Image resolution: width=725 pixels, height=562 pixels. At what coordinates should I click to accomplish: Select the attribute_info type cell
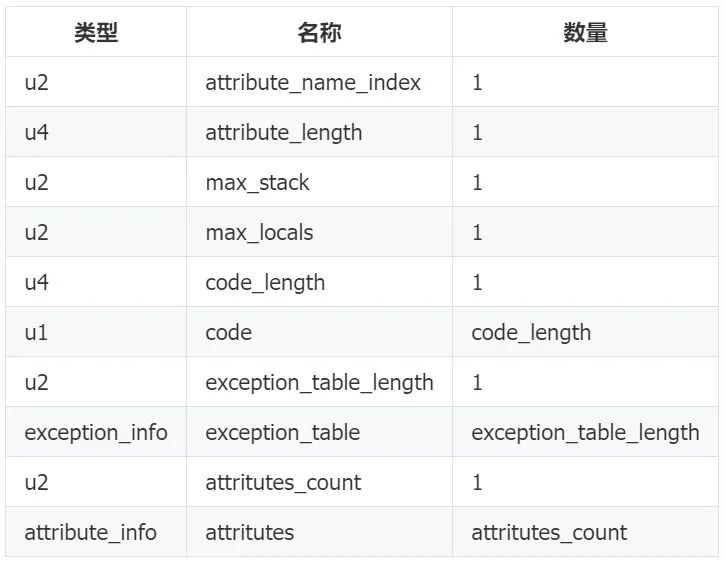pos(91,532)
